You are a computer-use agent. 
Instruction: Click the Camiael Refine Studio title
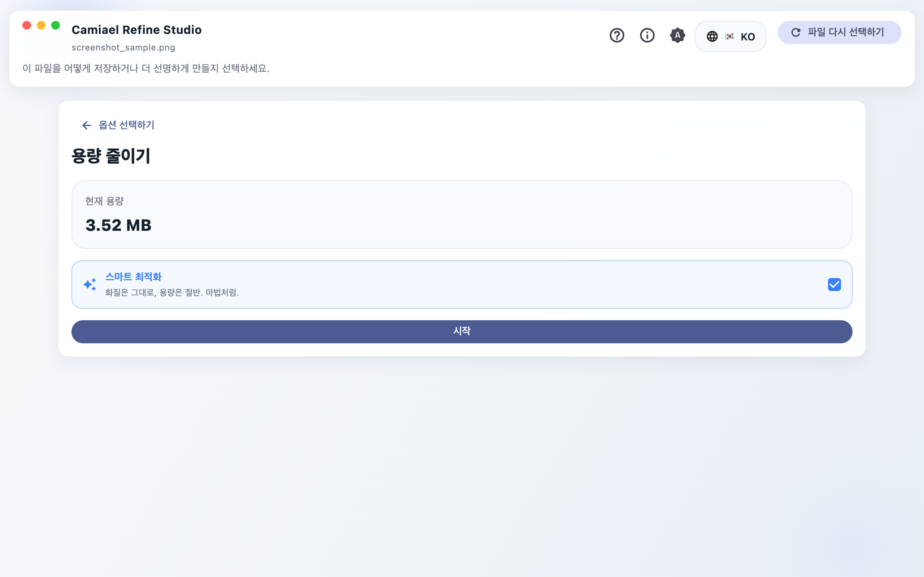[x=137, y=30]
